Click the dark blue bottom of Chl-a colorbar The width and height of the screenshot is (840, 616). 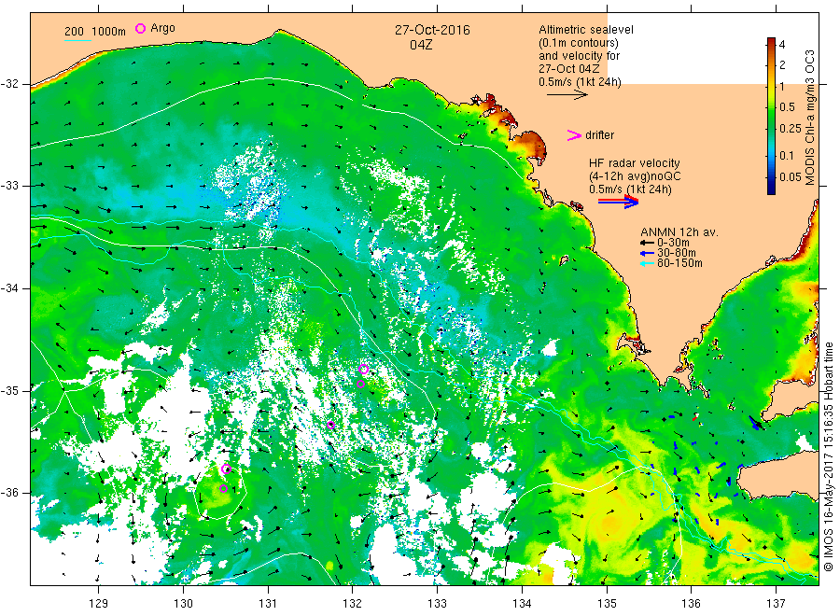pyautogui.click(x=771, y=188)
